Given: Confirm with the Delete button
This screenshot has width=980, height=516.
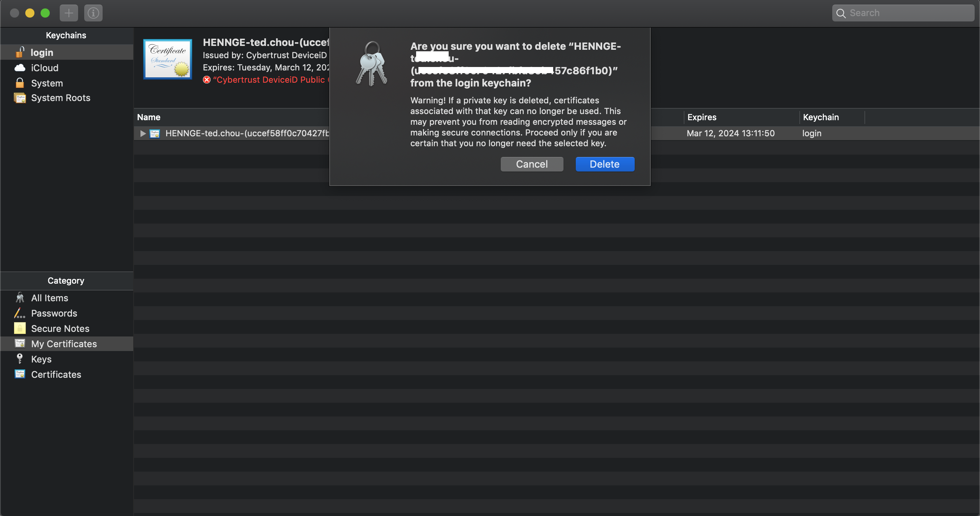Looking at the screenshot, I should tap(605, 164).
